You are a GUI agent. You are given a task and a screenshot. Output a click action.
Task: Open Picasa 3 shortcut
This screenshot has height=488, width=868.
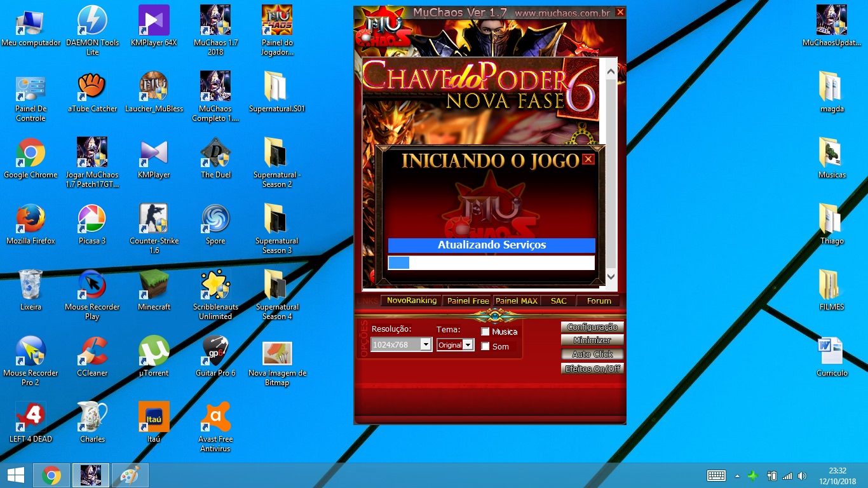pyautogui.click(x=92, y=225)
